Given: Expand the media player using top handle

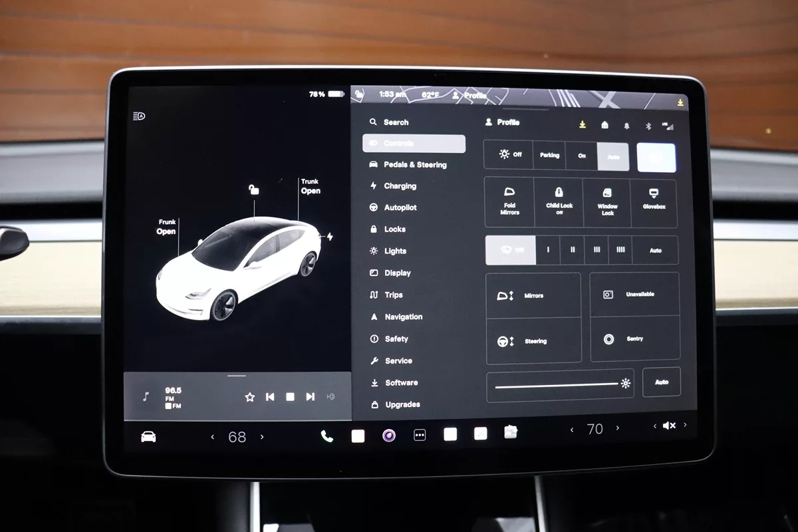Looking at the screenshot, I should pos(237,376).
